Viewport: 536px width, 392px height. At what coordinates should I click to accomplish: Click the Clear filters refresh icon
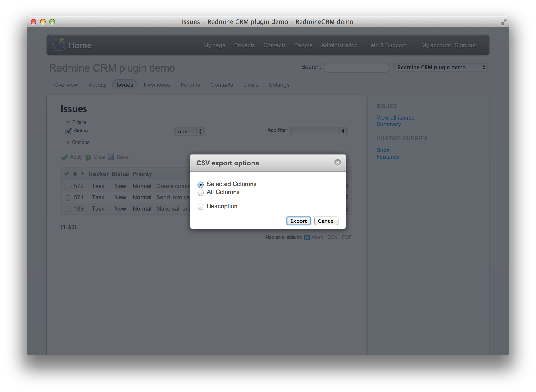[88, 157]
